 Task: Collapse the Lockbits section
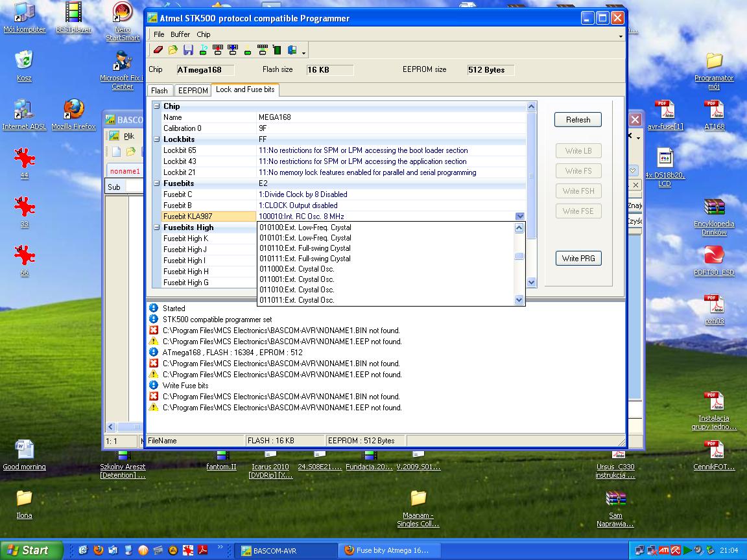point(157,139)
